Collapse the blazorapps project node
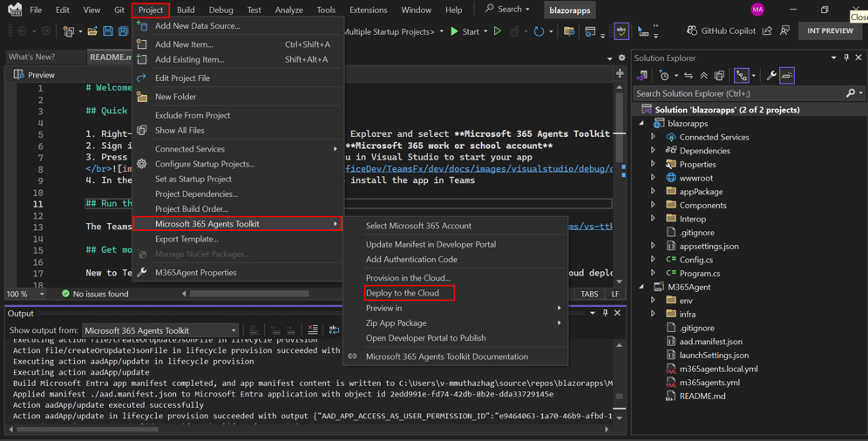The width and height of the screenshot is (868, 441). 641,124
